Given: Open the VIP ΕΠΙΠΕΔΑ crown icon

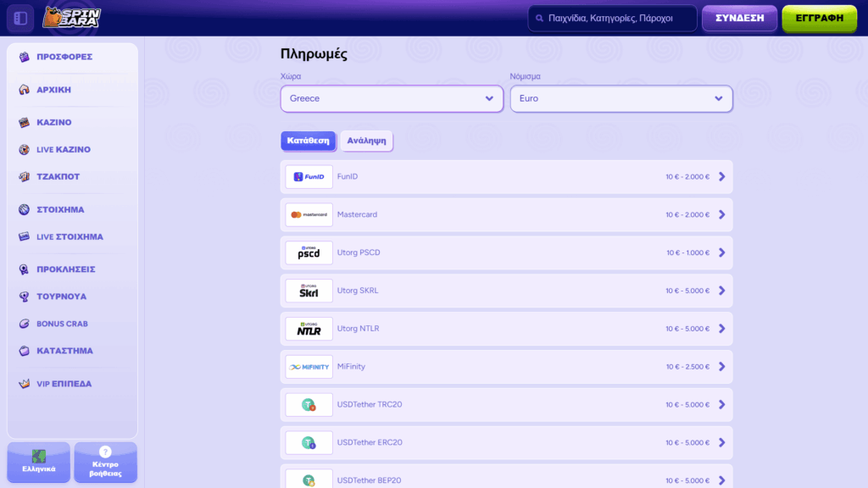Looking at the screenshot, I should pos(25,384).
